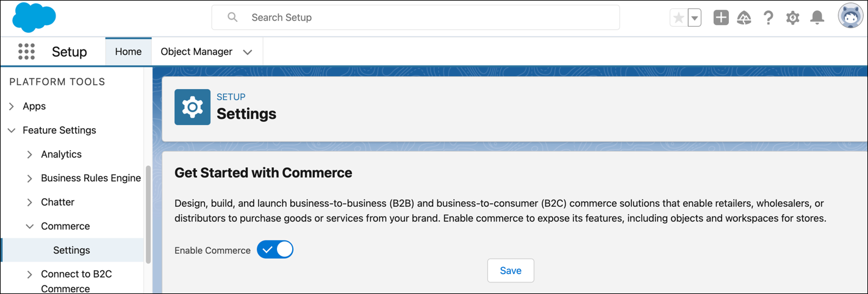The width and height of the screenshot is (868, 294).
Task: Open the notifications bell
Action: (x=817, y=18)
